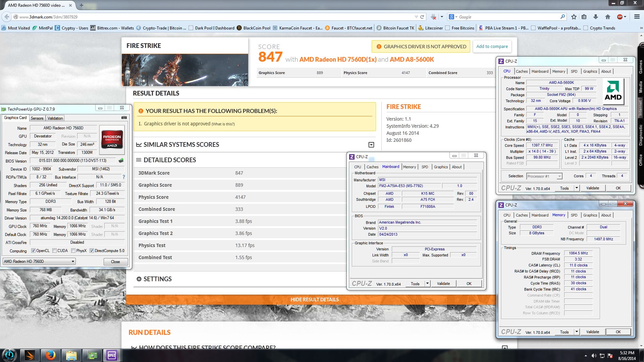The width and height of the screenshot is (644, 362).
Task: Click the BIOS save chip icon in GPU-Z
Action: (x=121, y=161)
